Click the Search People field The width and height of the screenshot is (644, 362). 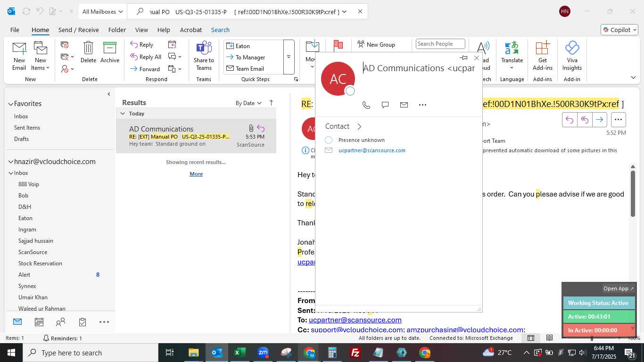click(440, 44)
